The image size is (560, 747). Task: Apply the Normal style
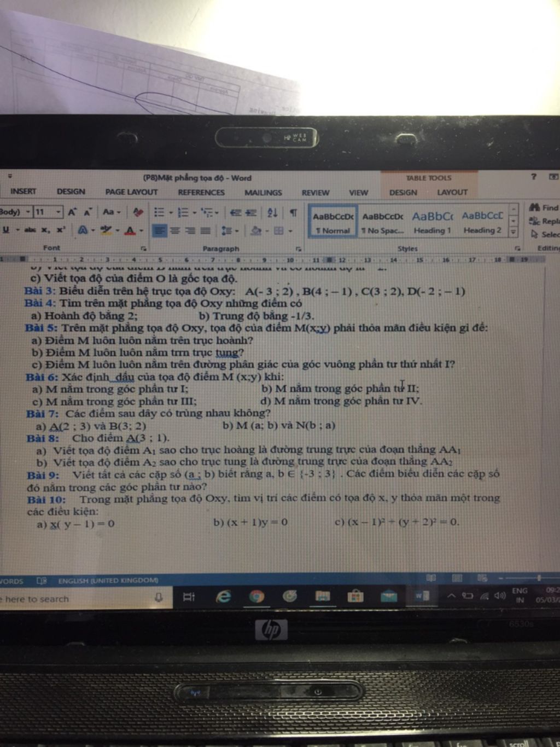[x=333, y=222]
